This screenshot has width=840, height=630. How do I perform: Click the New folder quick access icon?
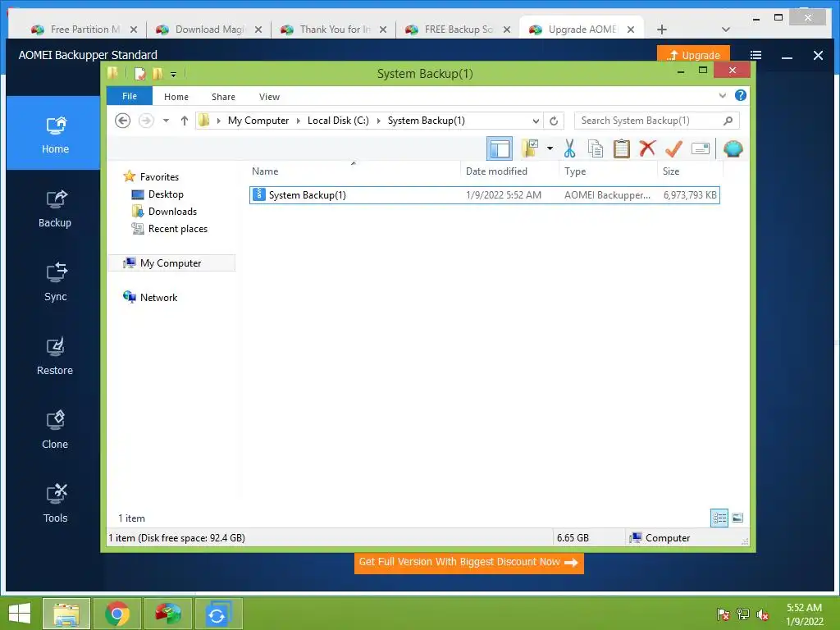(x=157, y=73)
